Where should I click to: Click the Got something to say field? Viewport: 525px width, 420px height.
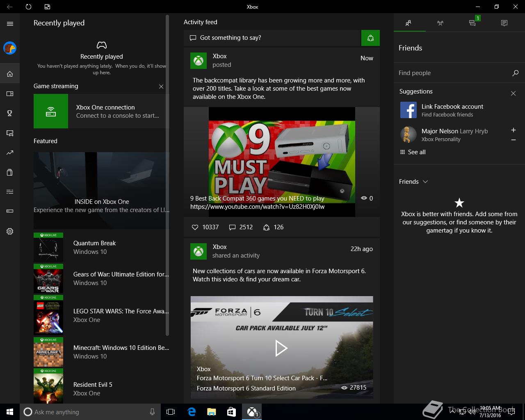272,38
